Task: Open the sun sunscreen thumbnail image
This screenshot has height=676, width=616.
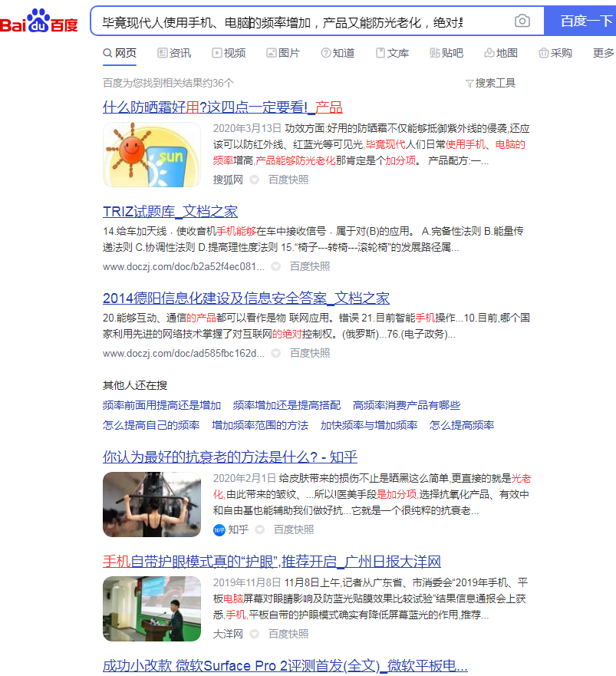Action: [x=152, y=154]
